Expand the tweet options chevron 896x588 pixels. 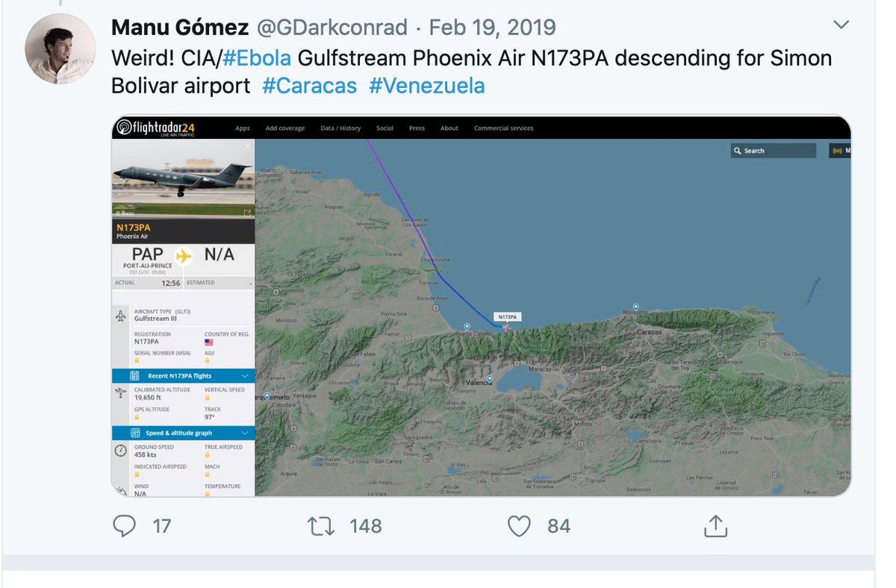pyautogui.click(x=841, y=25)
